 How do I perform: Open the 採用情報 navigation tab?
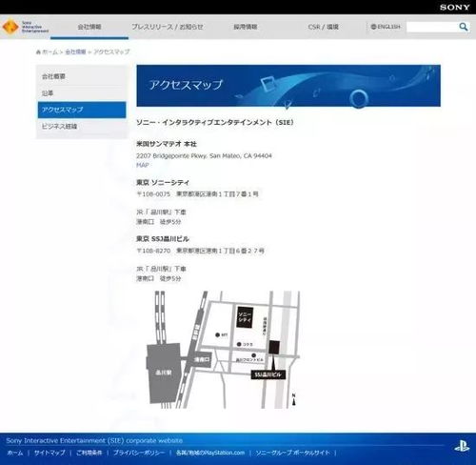coord(246,27)
